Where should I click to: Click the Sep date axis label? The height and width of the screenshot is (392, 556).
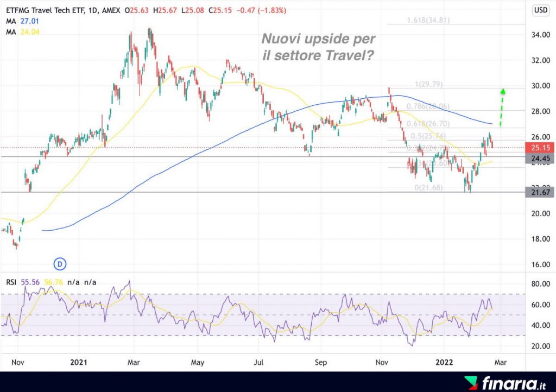320,362
